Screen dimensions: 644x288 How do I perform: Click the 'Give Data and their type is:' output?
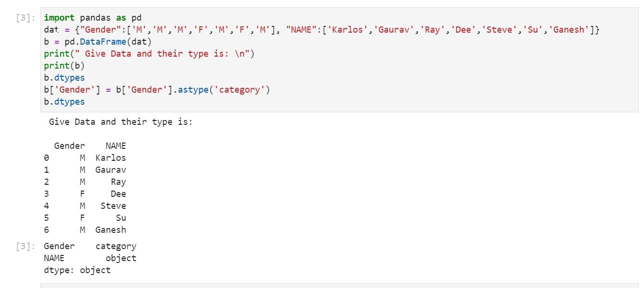pos(120,122)
